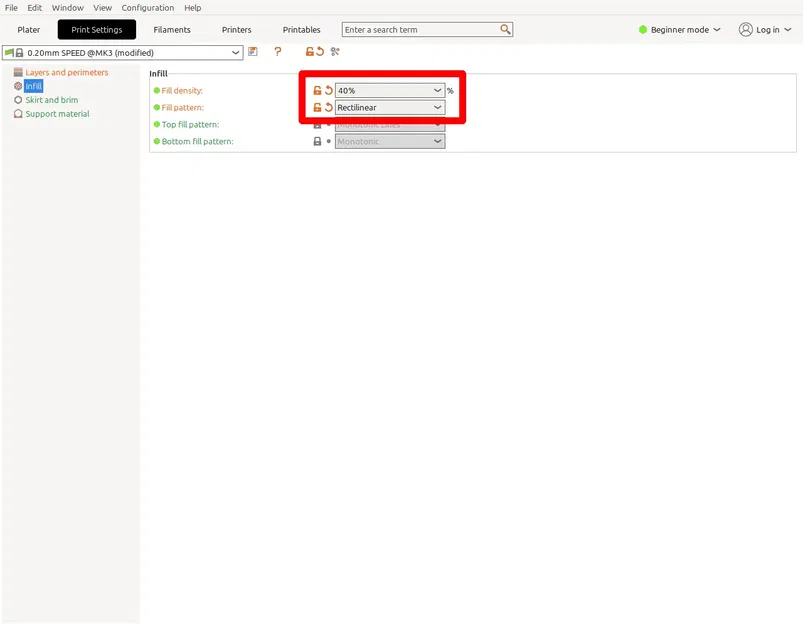Open the Printables tab
This screenshot has width=803, height=625.
pos(302,30)
